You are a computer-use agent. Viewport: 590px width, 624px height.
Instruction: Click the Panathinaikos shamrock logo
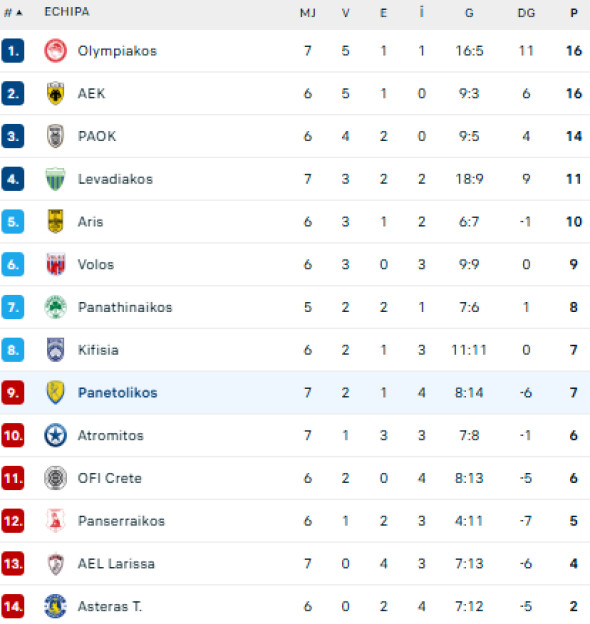[x=55, y=307]
